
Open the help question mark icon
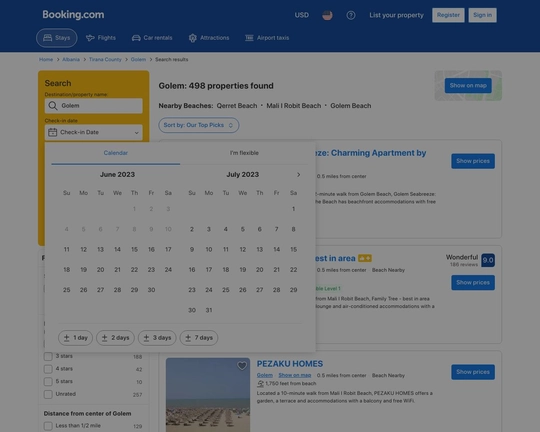(x=351, y=15)
